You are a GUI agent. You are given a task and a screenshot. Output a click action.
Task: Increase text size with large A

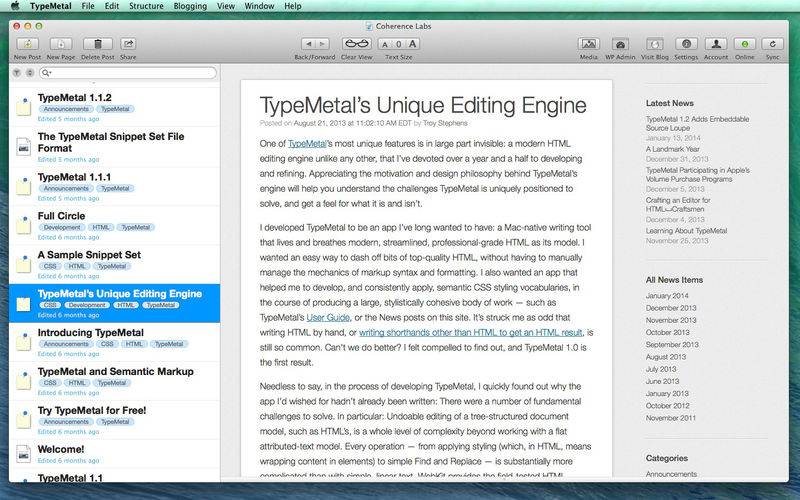tap(413, 44)
